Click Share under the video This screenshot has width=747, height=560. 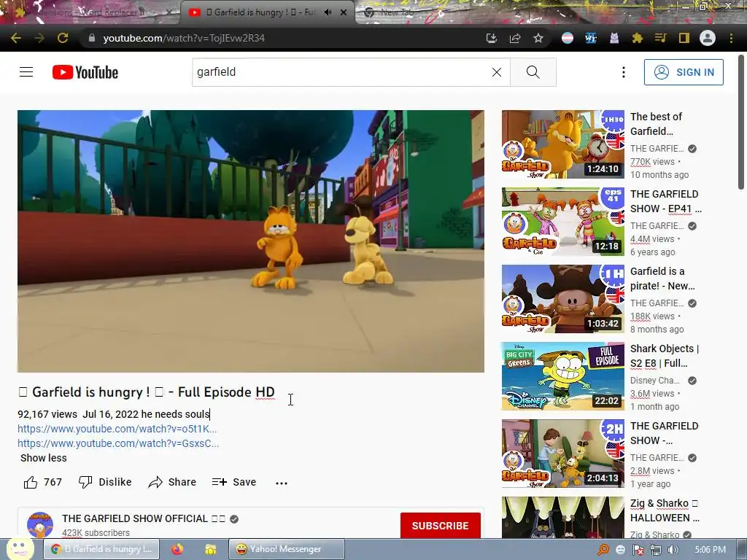coord(172,483)
